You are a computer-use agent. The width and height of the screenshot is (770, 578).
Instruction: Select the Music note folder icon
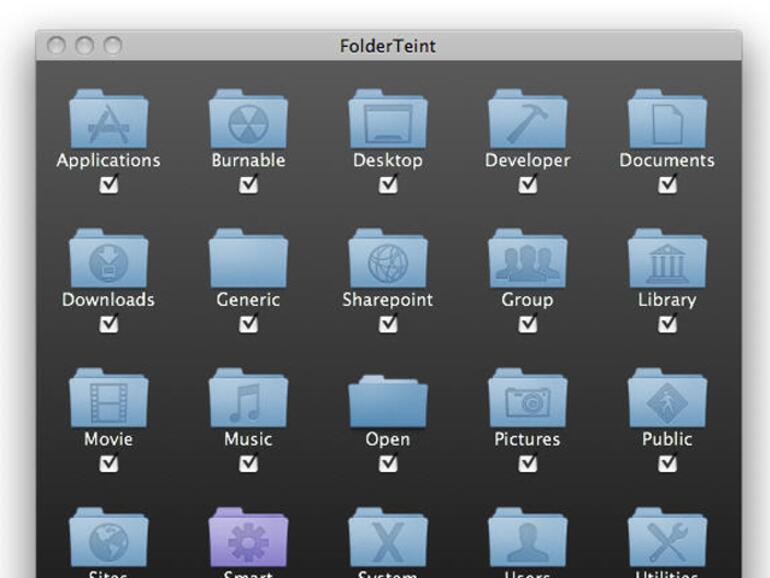pos(248,397)
